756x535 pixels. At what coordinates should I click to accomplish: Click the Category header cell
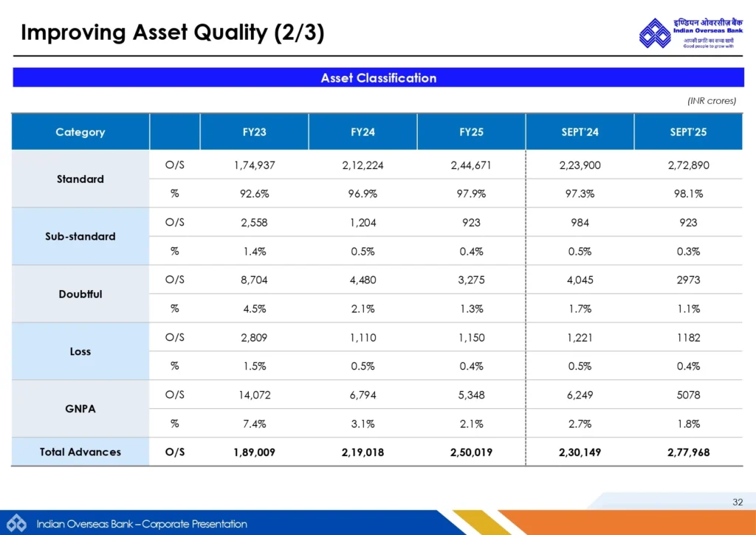(x=80, y=132)
